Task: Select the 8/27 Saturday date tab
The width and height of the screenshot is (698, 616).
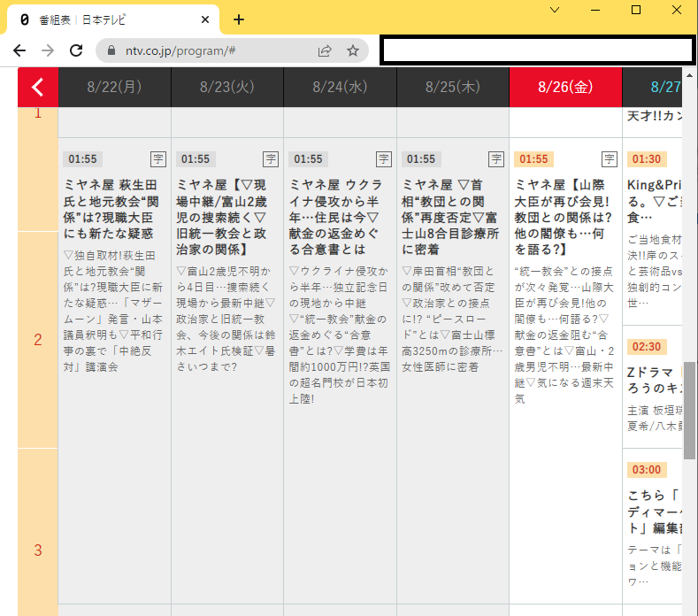Action: tap(652, 87)
